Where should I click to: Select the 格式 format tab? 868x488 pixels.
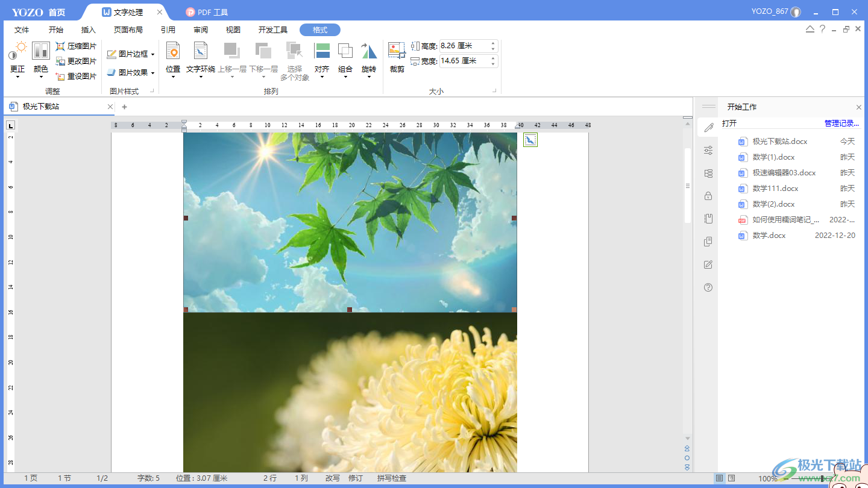tap(320, 30)
